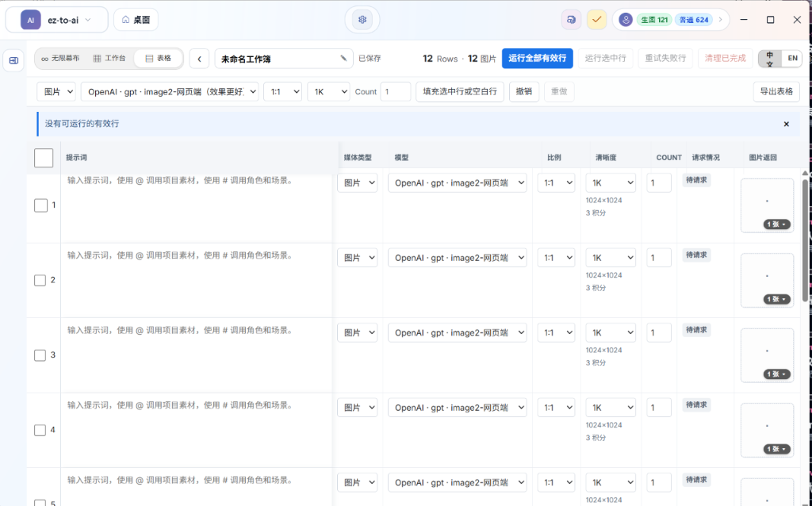Click 导出表格 export button
Image resolution: width=812 pixels, height=506 pixels.
[776, 92]
